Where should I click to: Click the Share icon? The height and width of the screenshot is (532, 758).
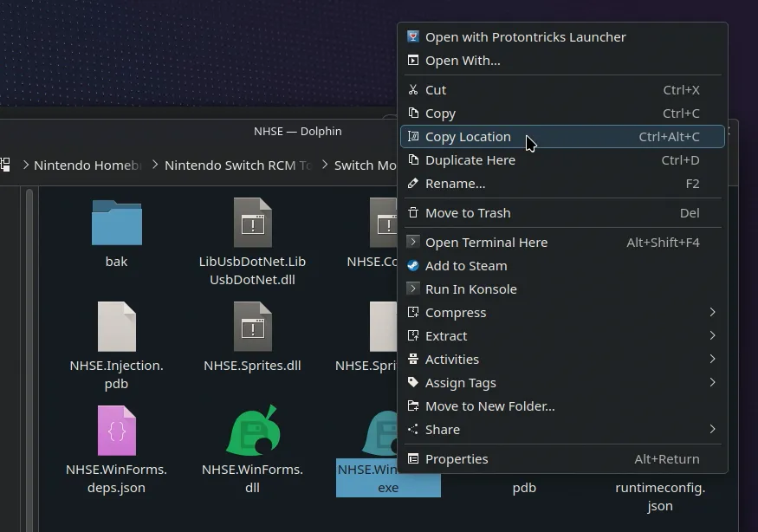[x=413, y=430]
